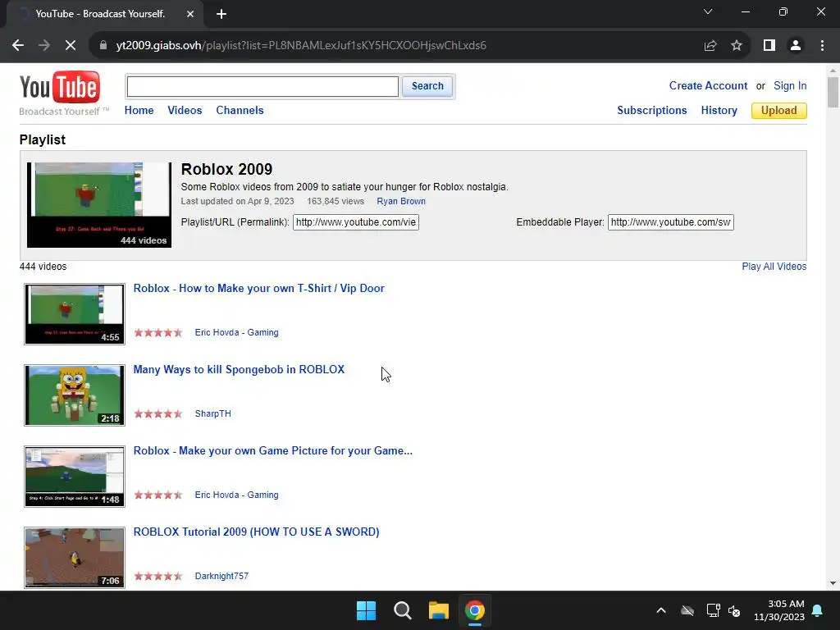The image size is (840, 630).
Task: Stop page loading with X button
Action: click(x=71, y=46)
